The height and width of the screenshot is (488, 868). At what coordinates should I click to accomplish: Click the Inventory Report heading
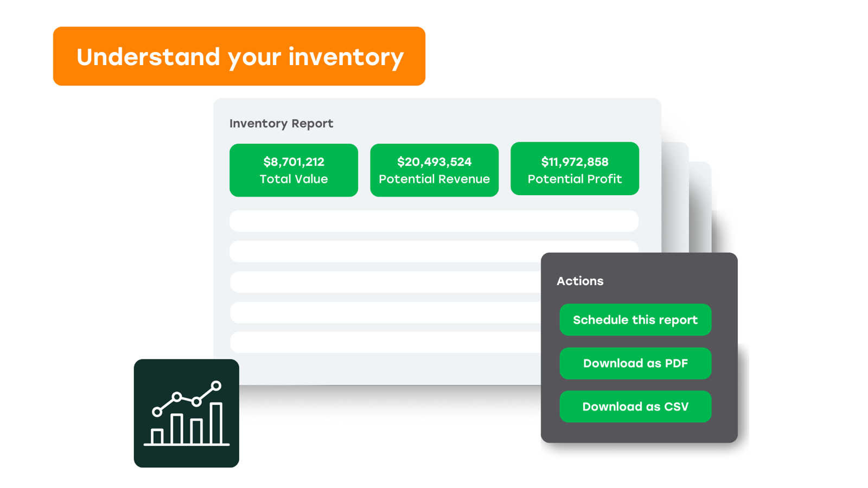pyautogui.click(x=281, y=124)
